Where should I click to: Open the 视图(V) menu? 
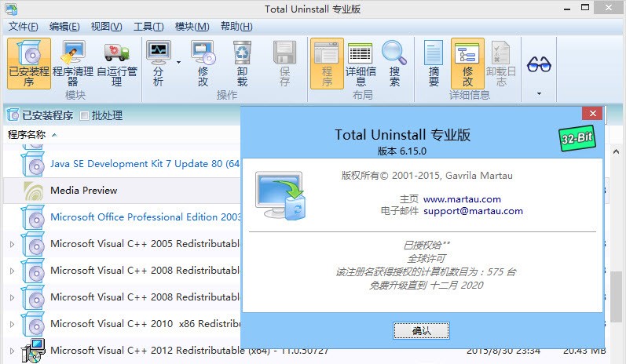click(x=106, y=27)
